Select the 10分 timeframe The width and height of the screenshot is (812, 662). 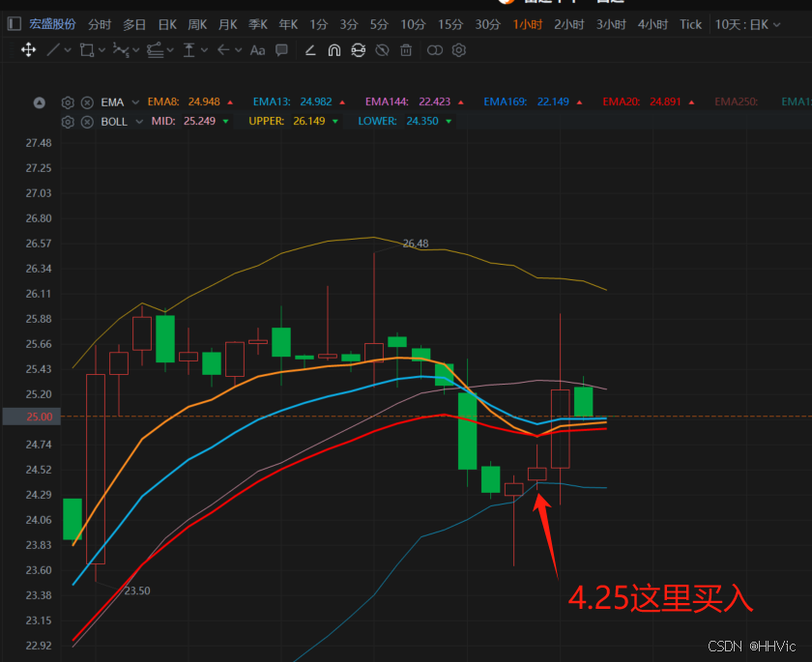tap(414, 24)
